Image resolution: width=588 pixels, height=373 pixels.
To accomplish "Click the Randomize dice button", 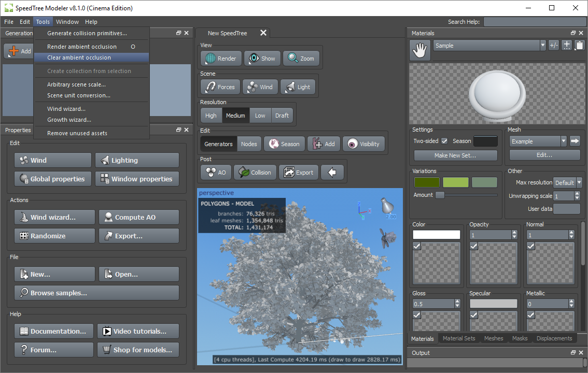I will (55, 236).
